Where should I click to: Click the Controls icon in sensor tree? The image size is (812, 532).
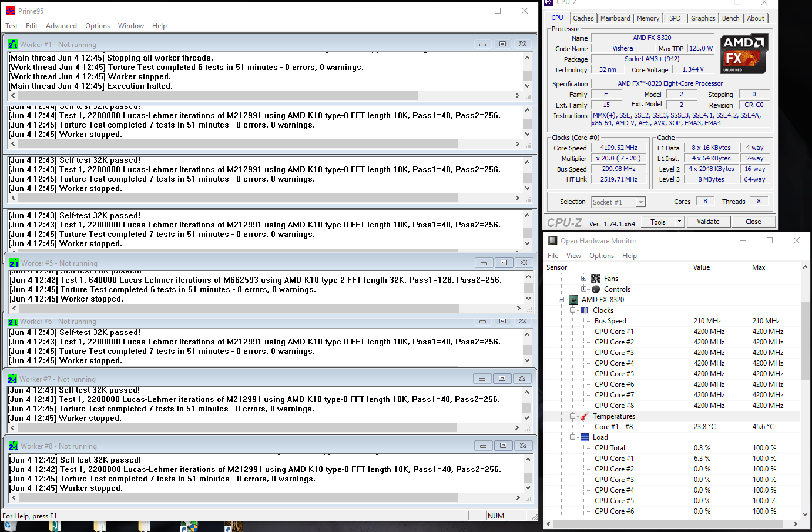pos(596,289)
